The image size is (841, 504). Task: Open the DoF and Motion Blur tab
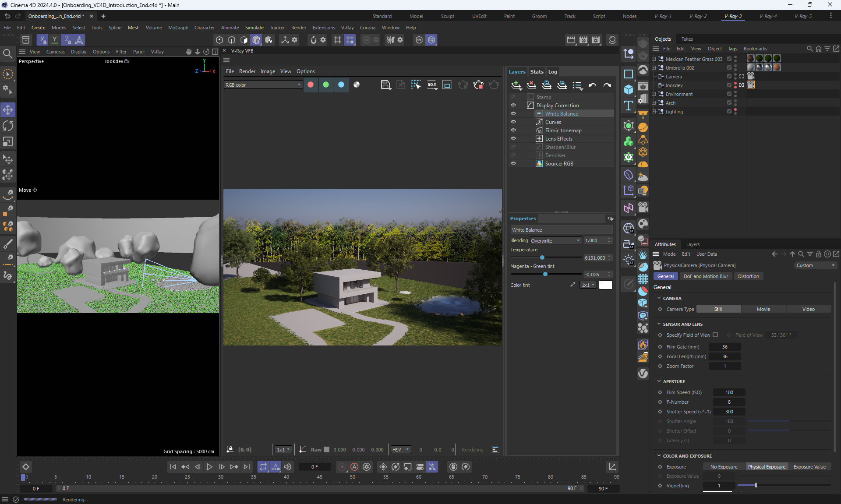click(706, 276)
